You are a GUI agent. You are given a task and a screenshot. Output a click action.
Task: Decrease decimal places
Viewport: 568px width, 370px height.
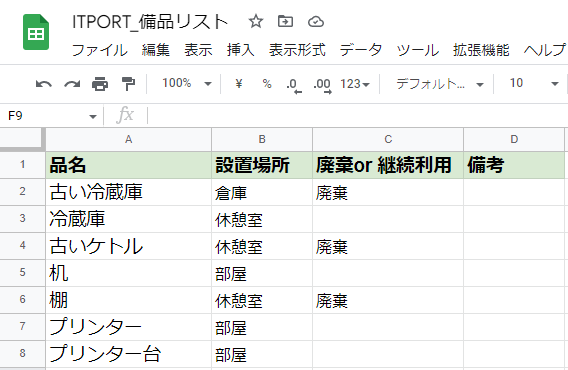[x=294, y=85]
